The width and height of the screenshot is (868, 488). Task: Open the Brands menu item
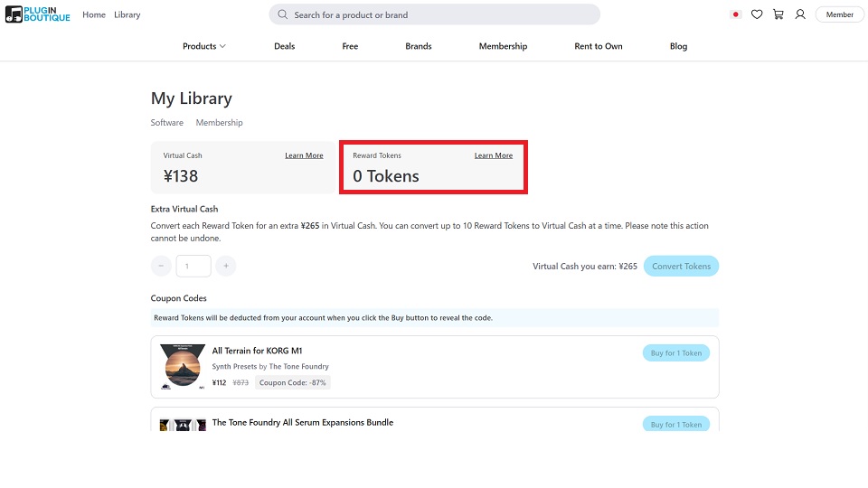pos(419,46)
